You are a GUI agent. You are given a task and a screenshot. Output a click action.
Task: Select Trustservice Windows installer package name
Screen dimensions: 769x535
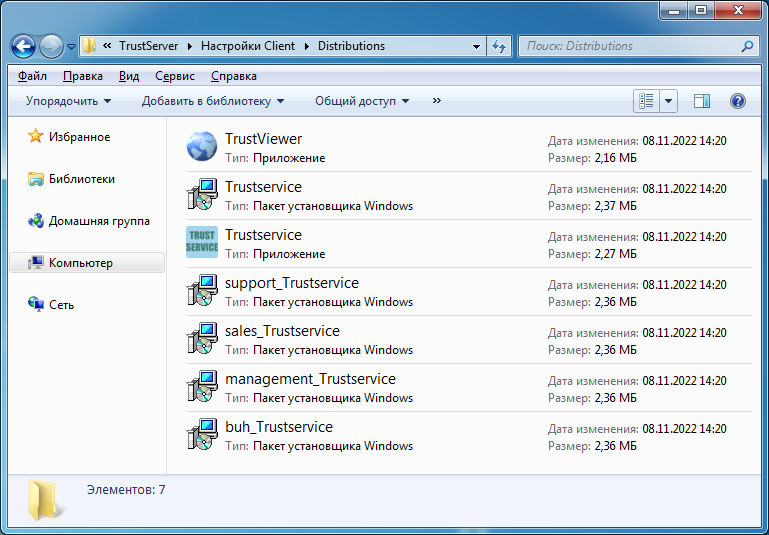tap(263, 187)
